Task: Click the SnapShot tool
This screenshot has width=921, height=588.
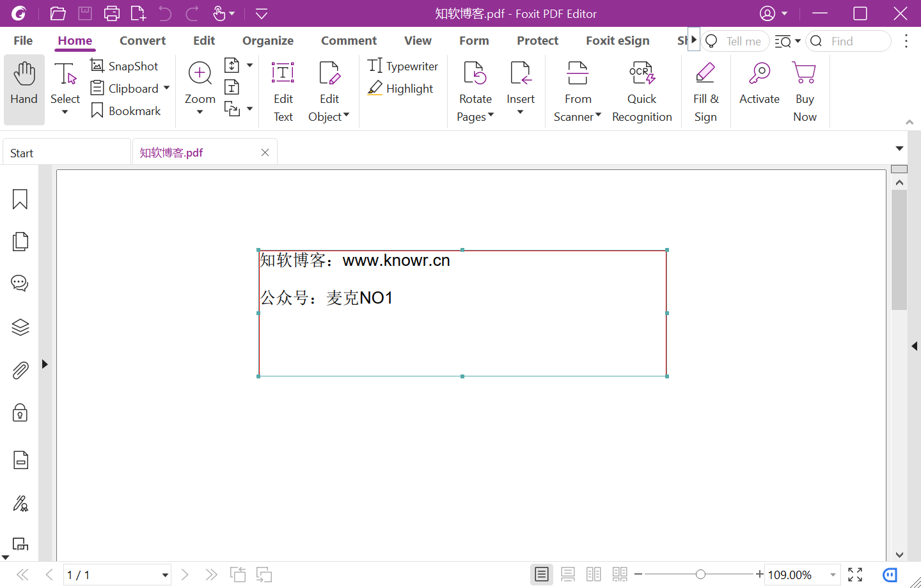Action: point(124,66)
